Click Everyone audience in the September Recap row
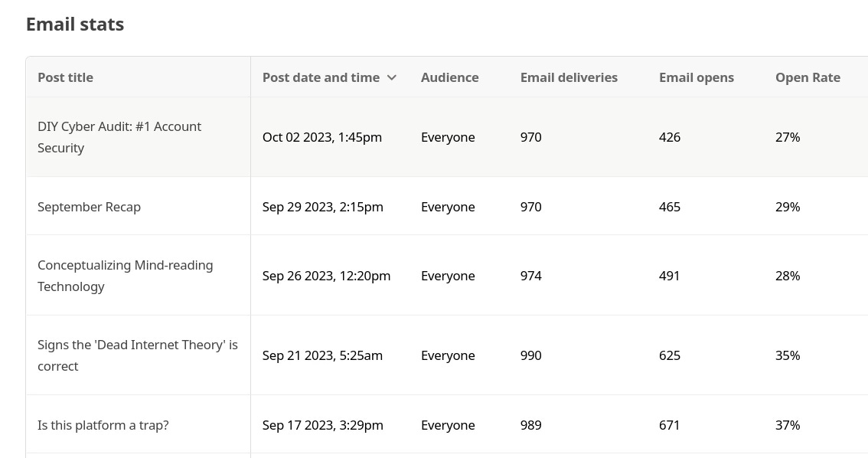The height and width of the screenshot is (458, 868). click(448, 207)
